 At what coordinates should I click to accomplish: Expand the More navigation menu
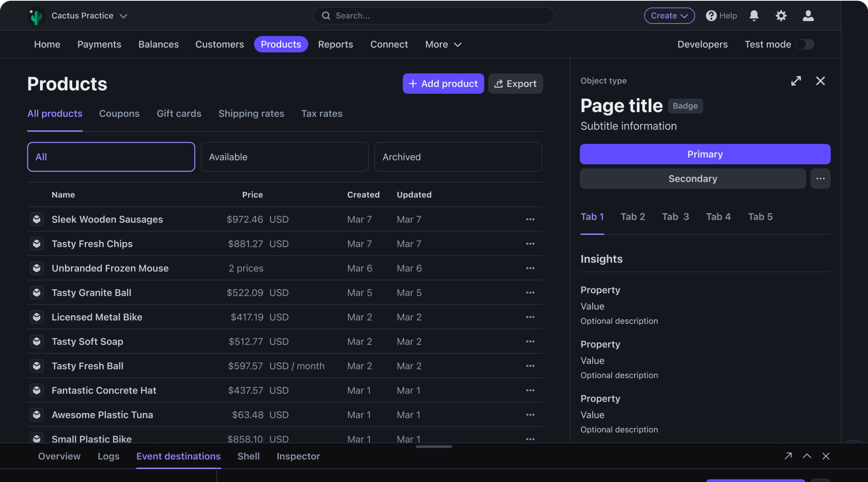(x=443, y=44)
